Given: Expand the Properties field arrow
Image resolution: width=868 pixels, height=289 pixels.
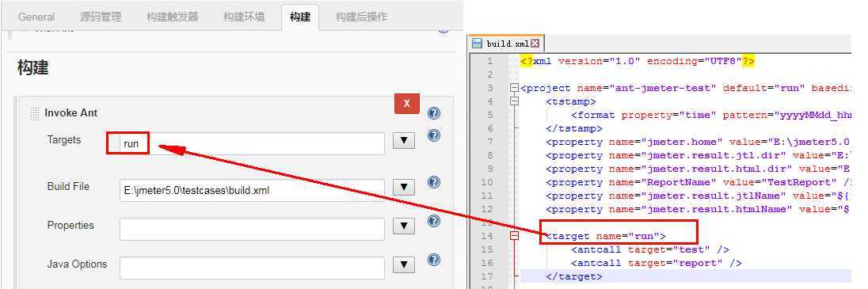Looking at the screenshot, I should coord(404,226).
